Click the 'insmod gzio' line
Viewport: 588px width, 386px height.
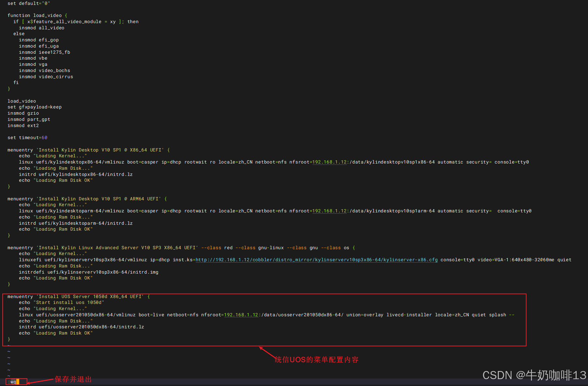(x=23, y=113)
